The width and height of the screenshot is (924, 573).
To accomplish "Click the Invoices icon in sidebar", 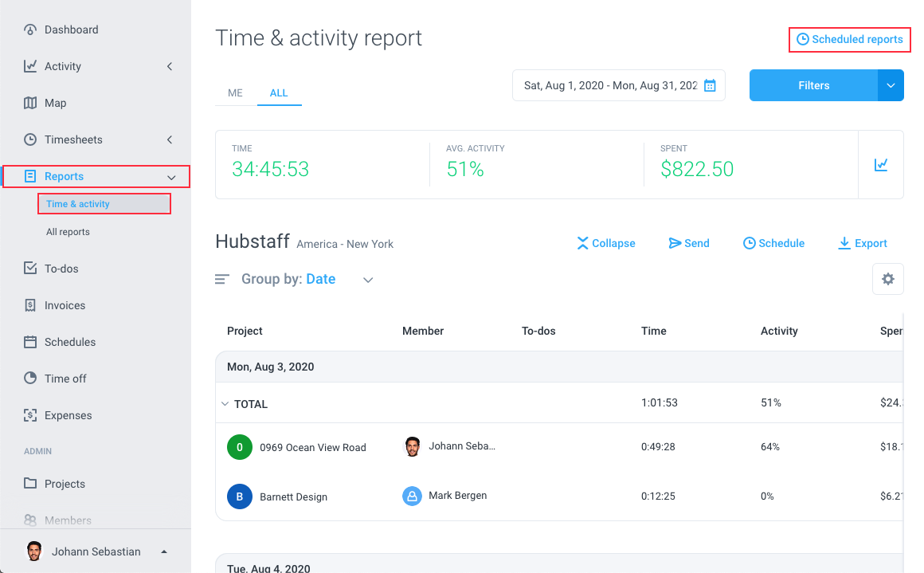I will click(x=30, y=305).
